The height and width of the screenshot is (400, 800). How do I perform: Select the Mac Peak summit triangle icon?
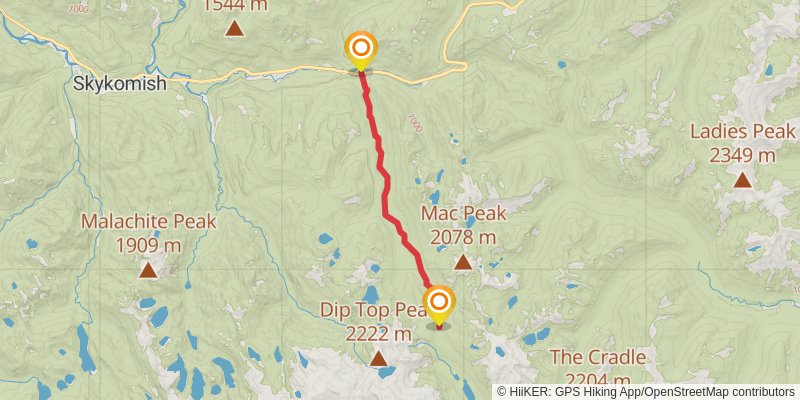click(x=463, y=262)
